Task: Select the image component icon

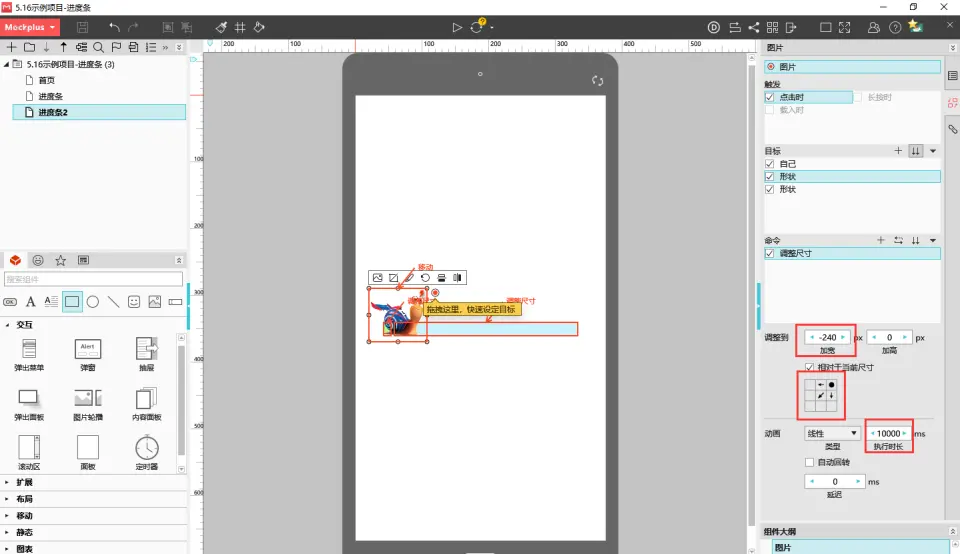Action: tap(155, 301)
